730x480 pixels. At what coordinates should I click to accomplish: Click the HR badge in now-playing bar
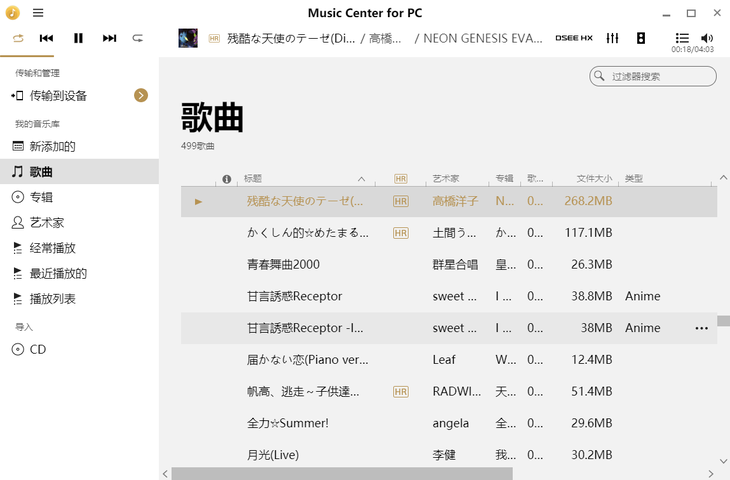click(214, 39)
